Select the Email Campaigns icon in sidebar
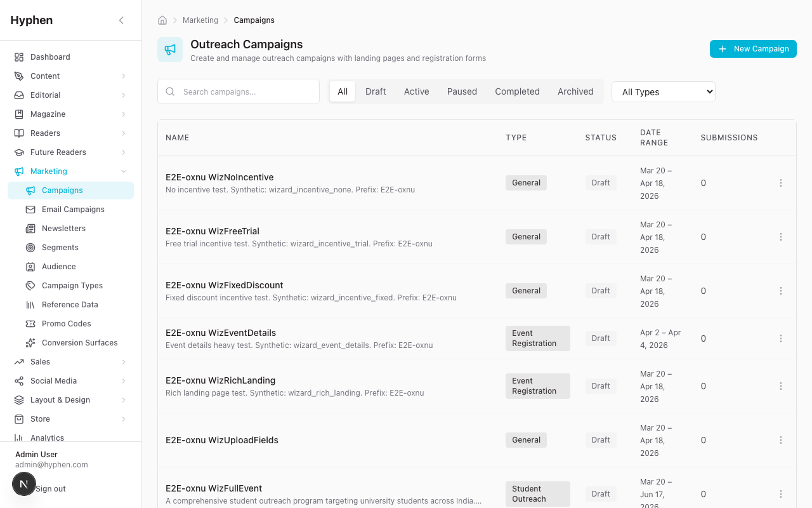812x508 pixels. click(29, 209)
